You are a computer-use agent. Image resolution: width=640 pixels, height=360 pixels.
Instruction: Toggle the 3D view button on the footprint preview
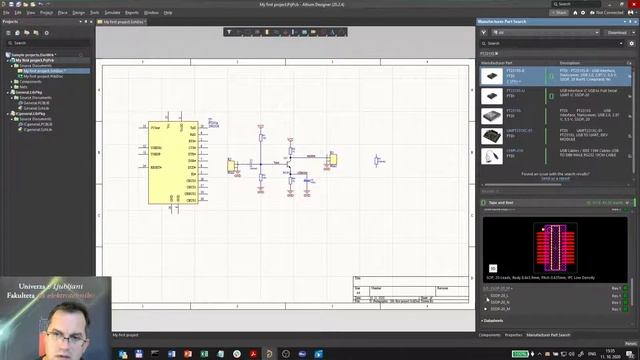(493, 268)
